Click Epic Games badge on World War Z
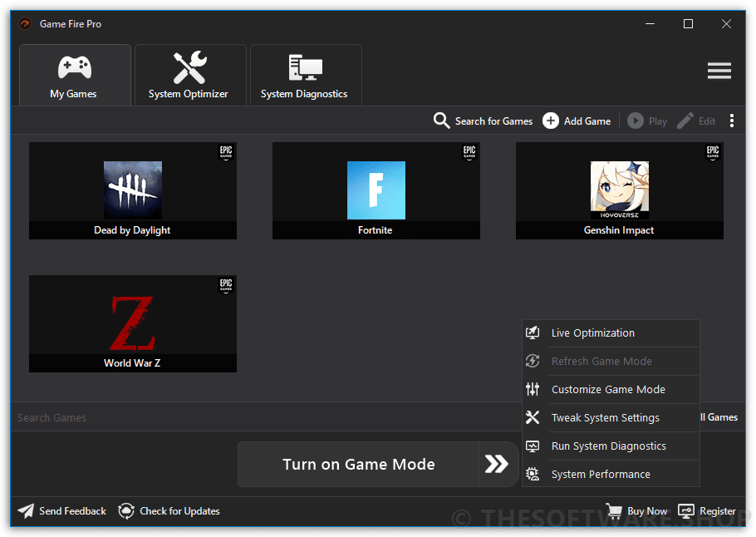The height and width of the screenshot is (537, 756). (x=226, y=285)
